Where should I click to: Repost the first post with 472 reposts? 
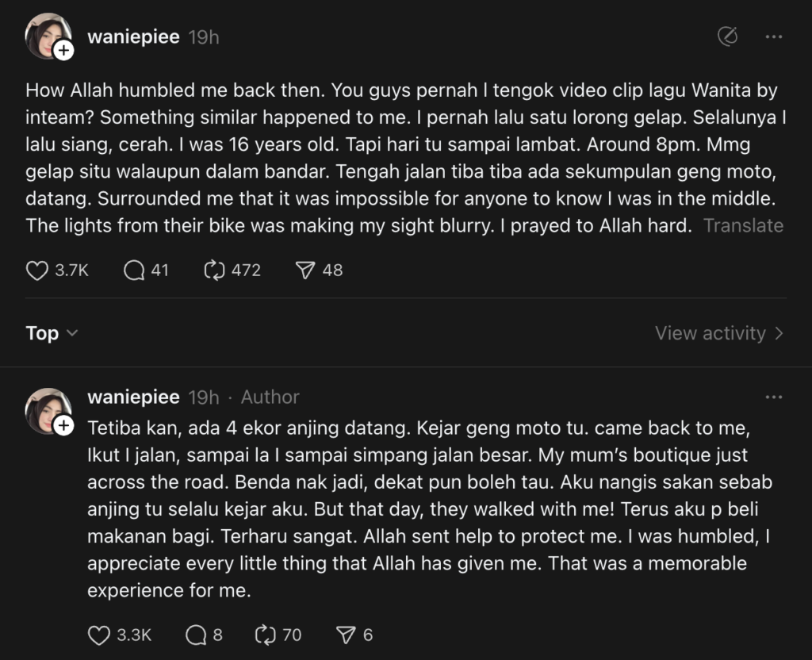coord(215,271)
